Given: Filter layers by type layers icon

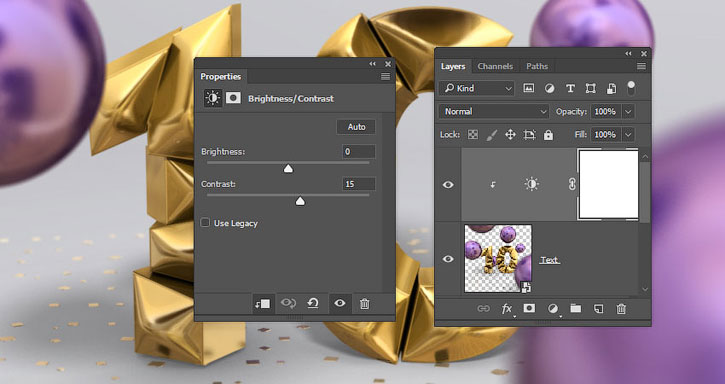Looking at the screenshot, I should click(x=570, y=88).
